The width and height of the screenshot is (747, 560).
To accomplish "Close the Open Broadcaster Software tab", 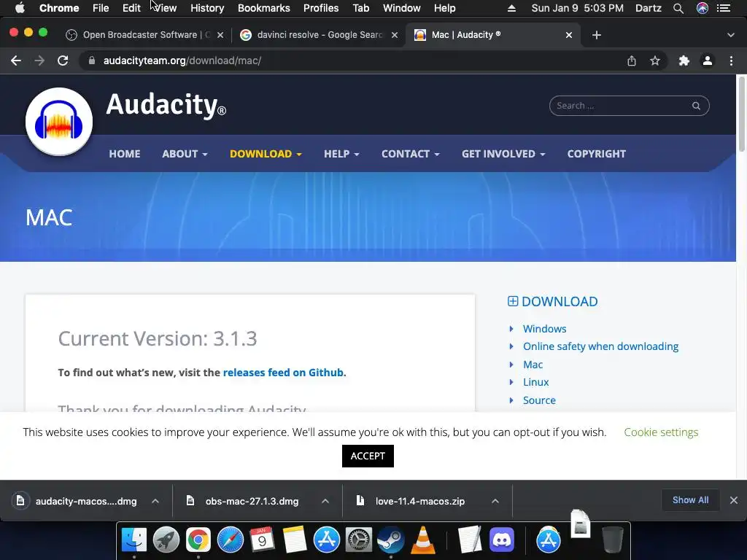I will click(220, 35).
